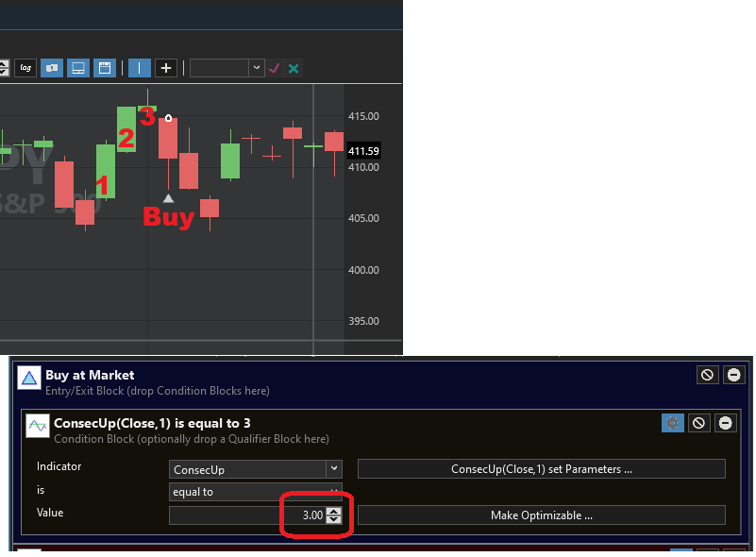Image resolution: width=756 pixels, height=557 pixels.
Task: Disable the ConsecUp condition block
Action: [x=698, y=423]
